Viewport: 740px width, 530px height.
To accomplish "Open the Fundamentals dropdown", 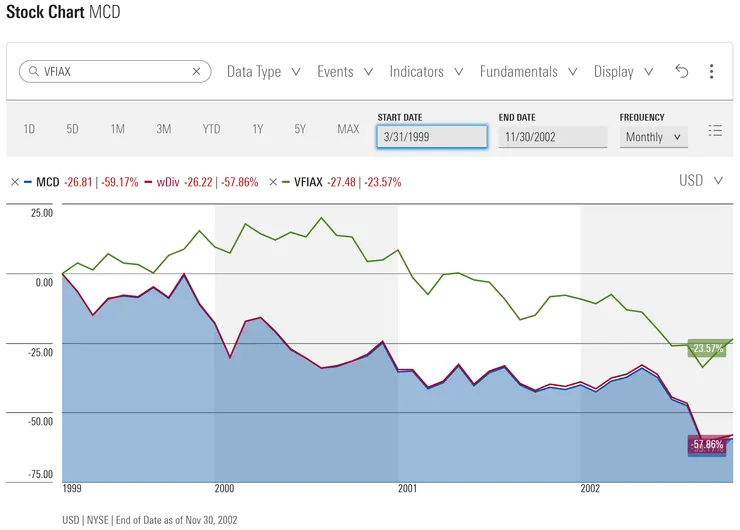I will pos(528,72).
